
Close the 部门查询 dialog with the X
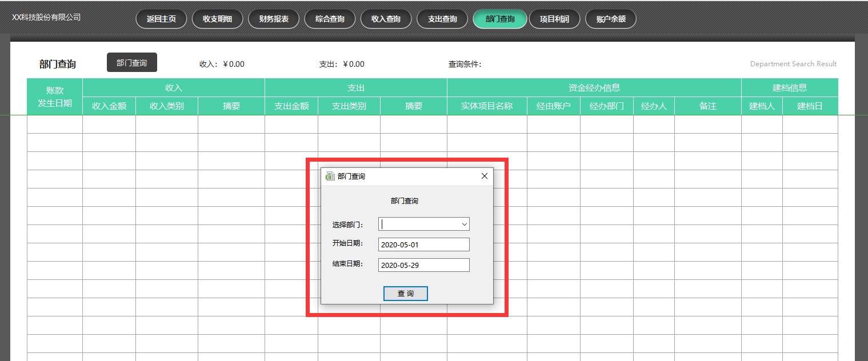point(484,176)
